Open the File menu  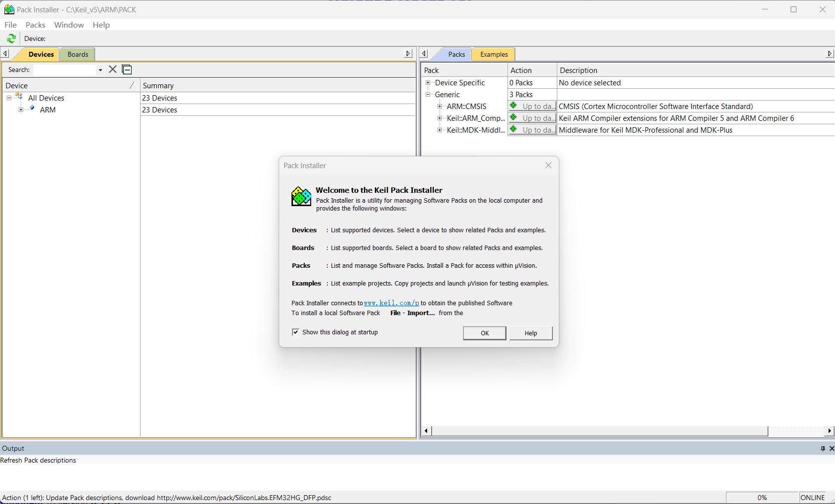pos(10,25)
